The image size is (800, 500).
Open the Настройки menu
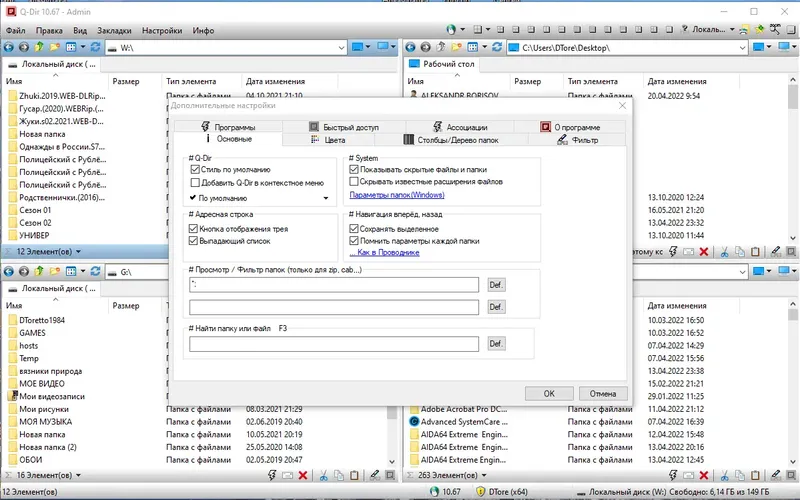pos(162,31)
